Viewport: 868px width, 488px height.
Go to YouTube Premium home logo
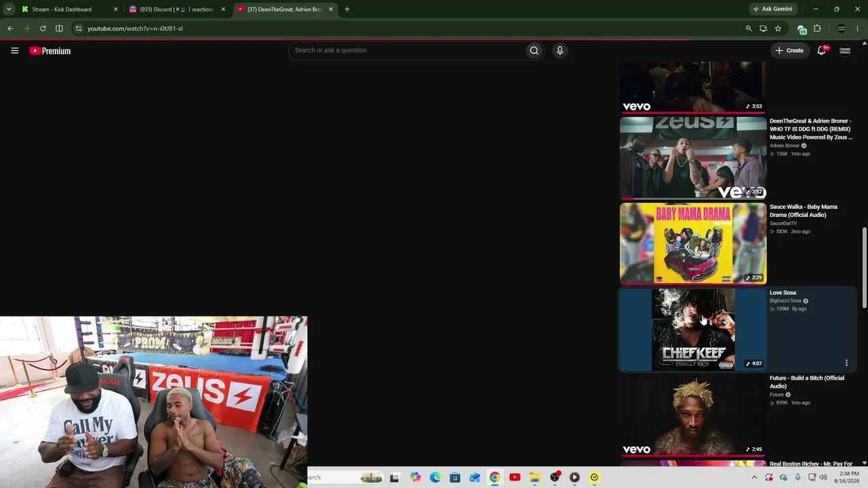click(50, 51)
